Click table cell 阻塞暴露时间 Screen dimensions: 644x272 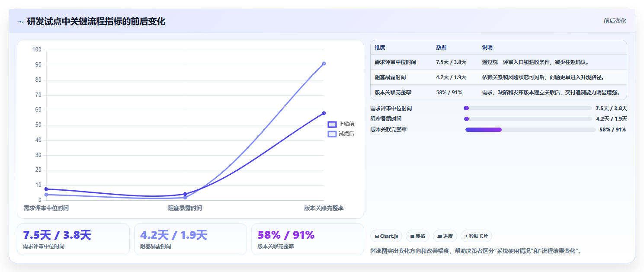point(390,77)
